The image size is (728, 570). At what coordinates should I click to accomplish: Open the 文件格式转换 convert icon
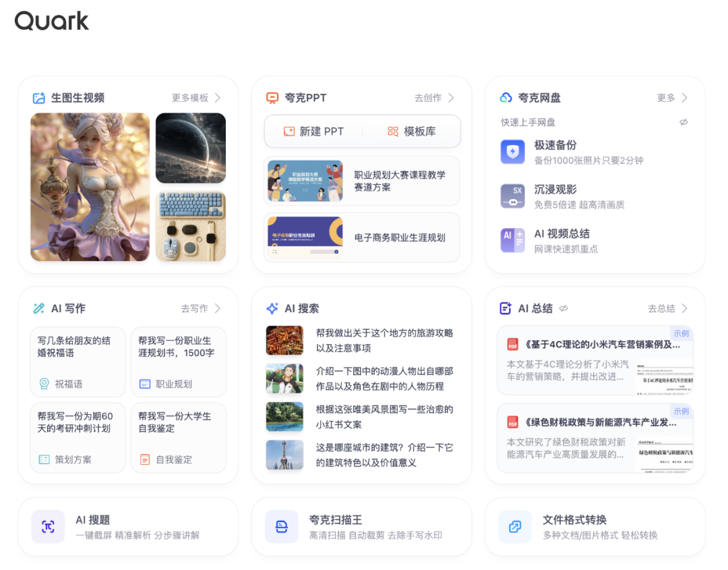click(515, 527)
